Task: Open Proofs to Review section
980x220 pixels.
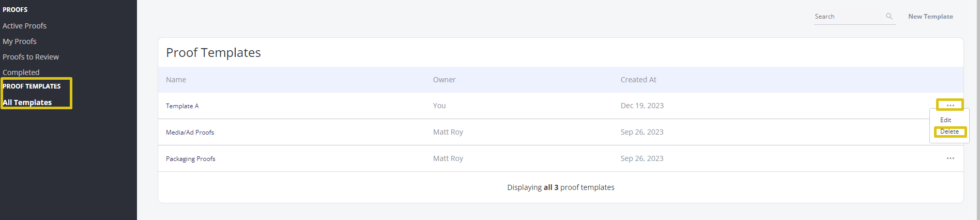Action: point(30,57)
